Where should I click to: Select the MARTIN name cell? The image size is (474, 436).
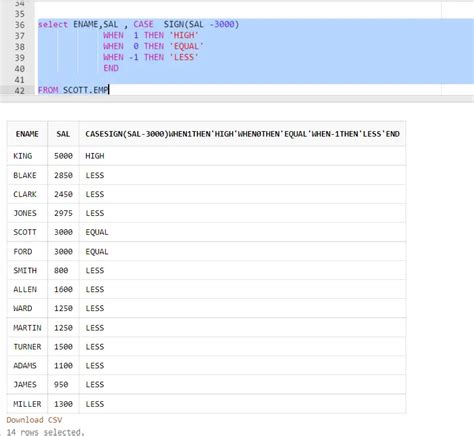27,328
